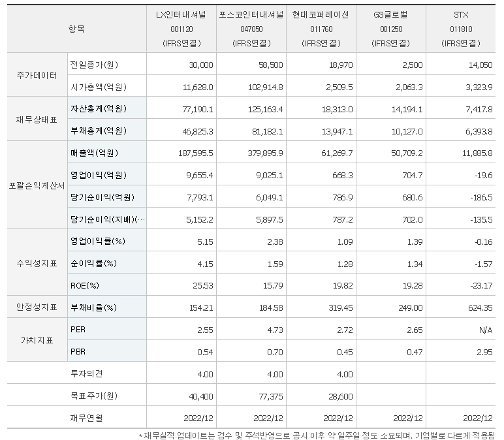This screenshot has height=440, width=504.
Task: Select the 부채총계(억원) row label
Action: (x=99, y=131)
